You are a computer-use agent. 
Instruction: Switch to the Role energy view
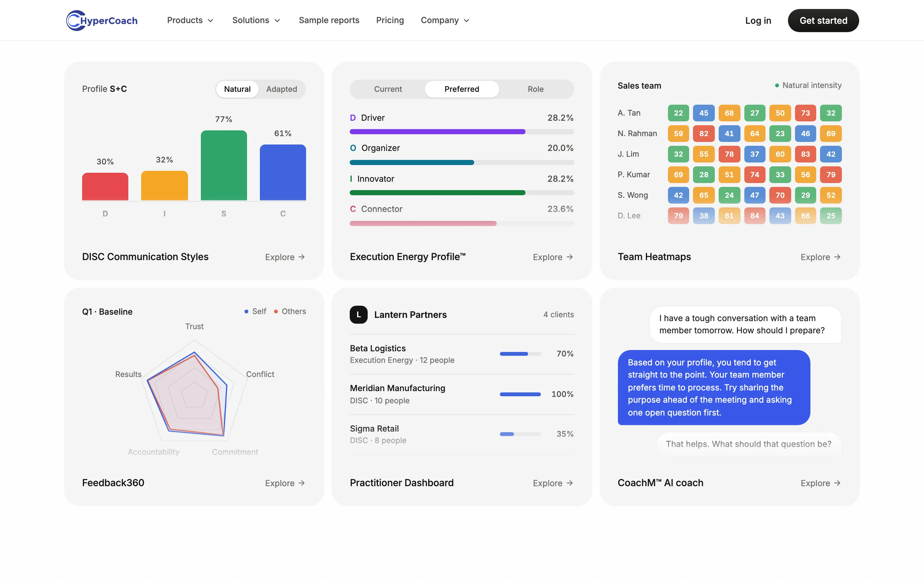pos(535,89)
